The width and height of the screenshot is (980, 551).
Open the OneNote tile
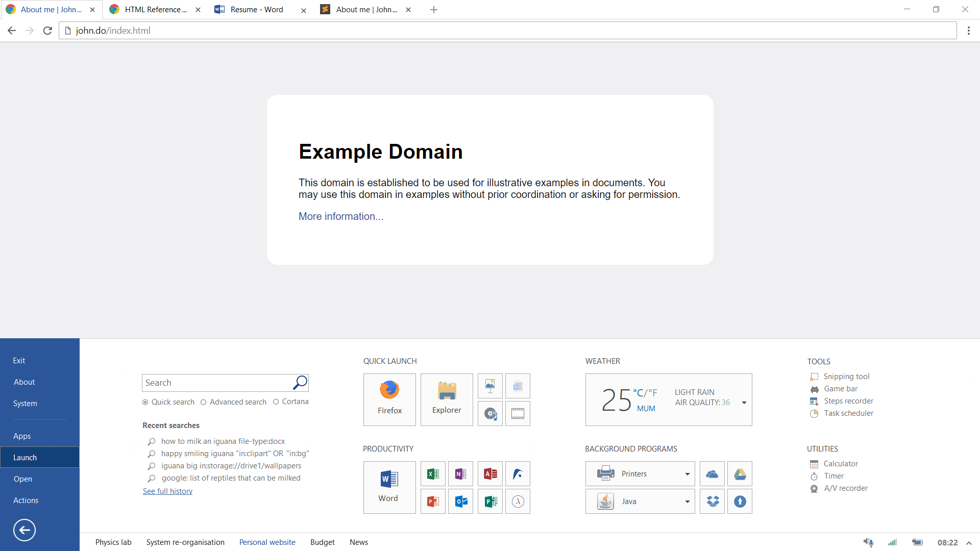point(460,474)
